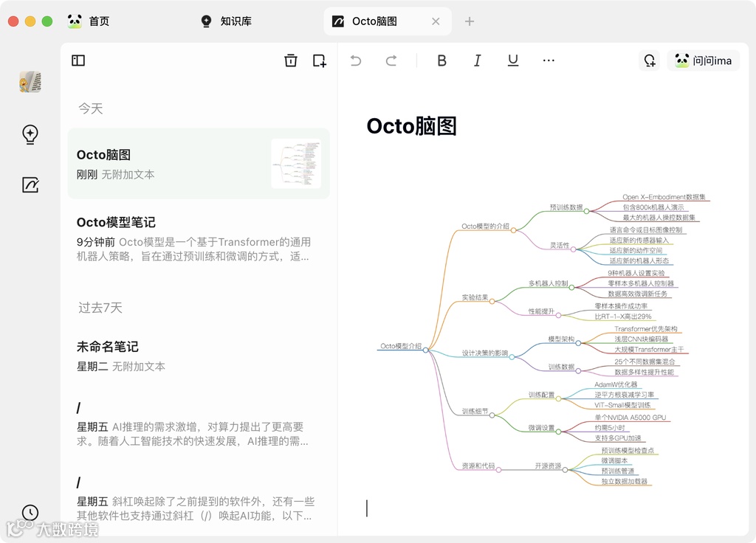Add a new tab with plus
Image resolution: width=756 pixels, height=543 pixels.
469,21
